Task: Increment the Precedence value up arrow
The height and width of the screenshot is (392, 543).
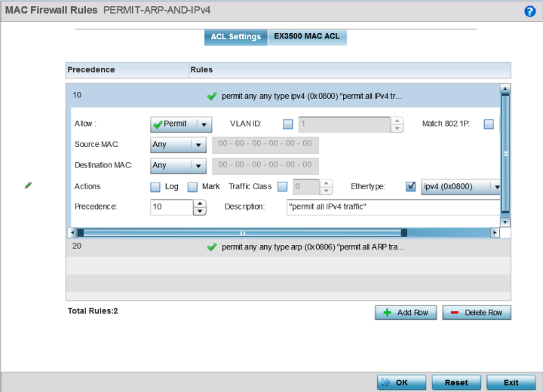Action: point(199,204)
